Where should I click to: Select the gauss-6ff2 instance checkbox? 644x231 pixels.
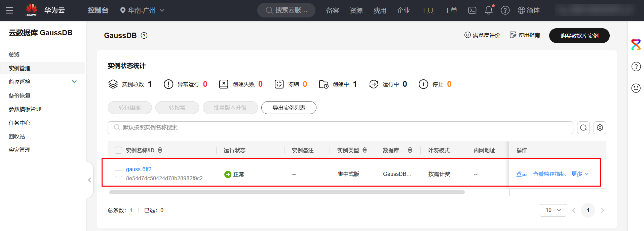[118, 174]
